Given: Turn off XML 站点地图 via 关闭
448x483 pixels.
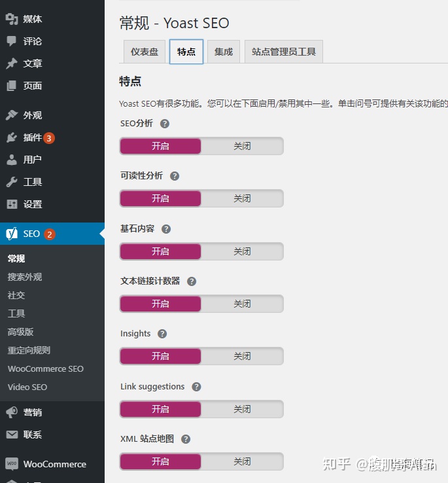Looking at the screenshot, I should click(x=242, y=461).
